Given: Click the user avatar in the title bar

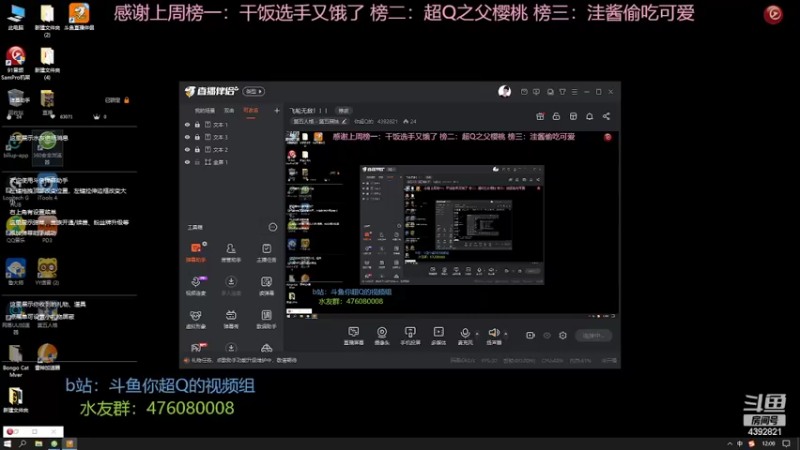Looking at the screenshot, I should (504, 91).
